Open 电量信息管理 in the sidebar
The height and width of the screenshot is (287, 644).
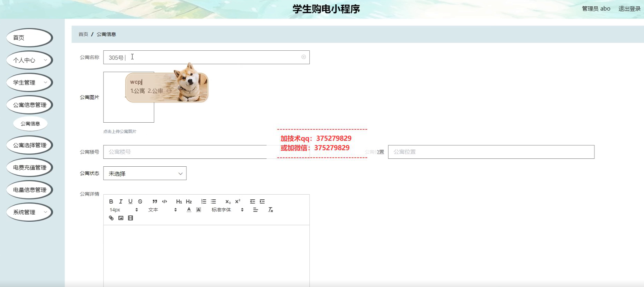29,190
